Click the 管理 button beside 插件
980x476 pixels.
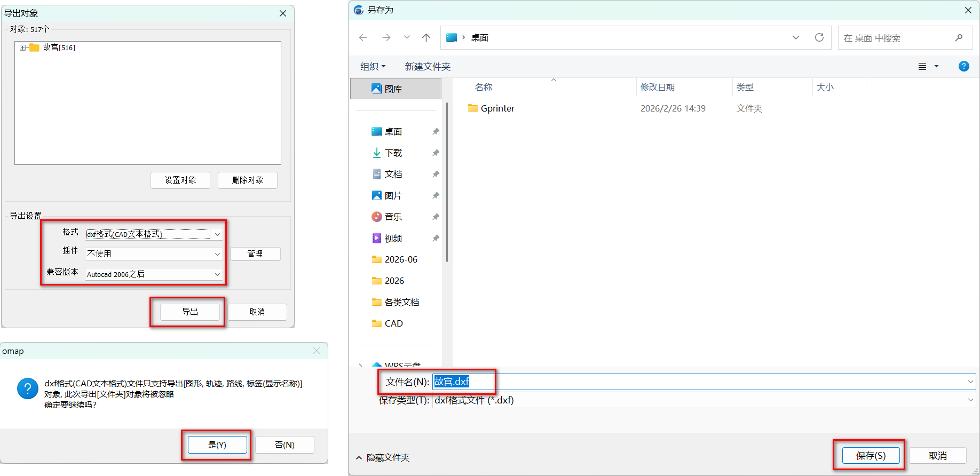pos(255,254)
